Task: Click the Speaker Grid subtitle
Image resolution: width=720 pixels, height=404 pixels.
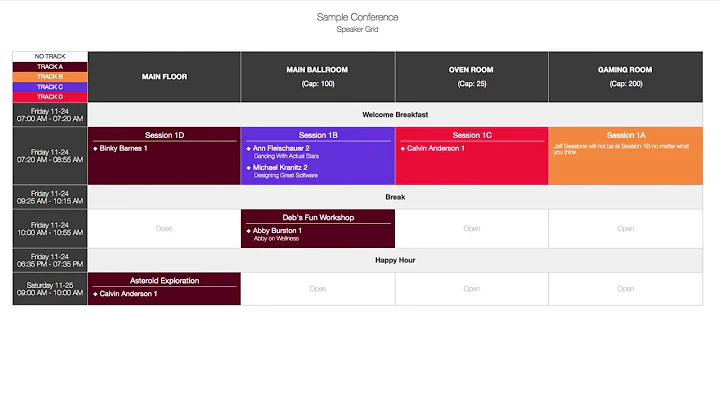Action: pos(357,29)
